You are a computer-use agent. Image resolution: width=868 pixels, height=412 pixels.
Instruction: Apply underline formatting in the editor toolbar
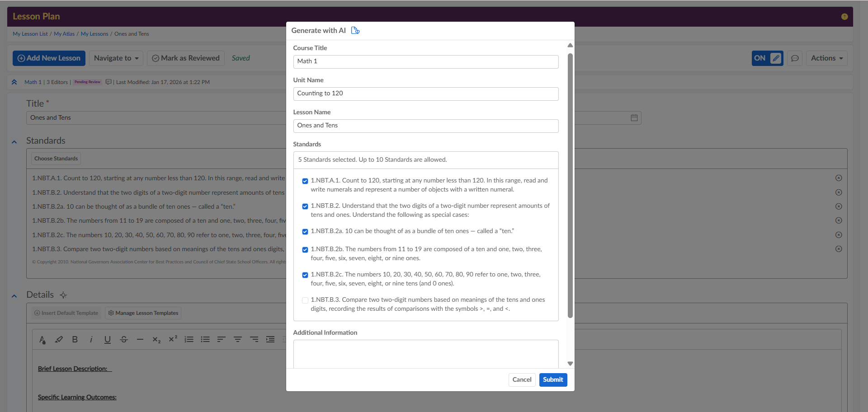107,340
